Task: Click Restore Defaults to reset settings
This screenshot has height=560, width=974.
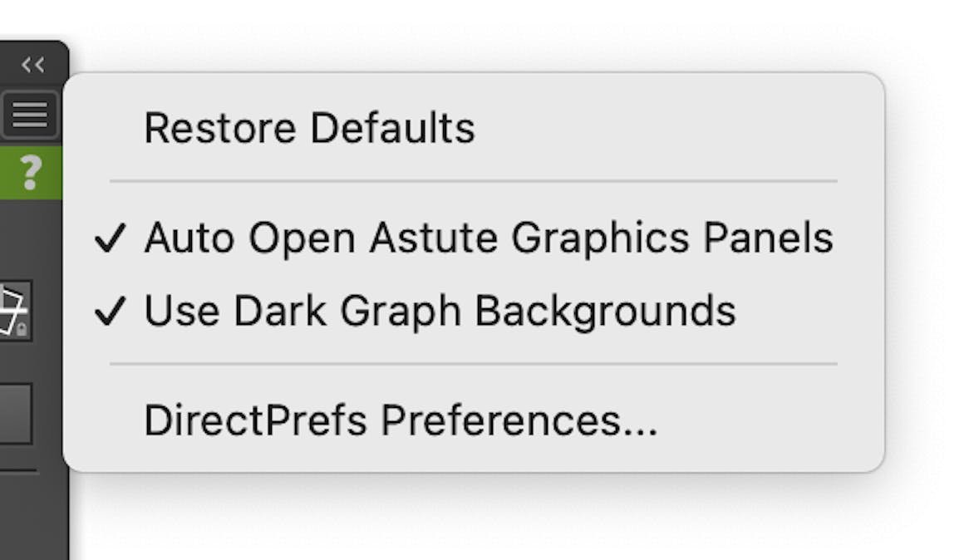Action: (x=310, y=127)
